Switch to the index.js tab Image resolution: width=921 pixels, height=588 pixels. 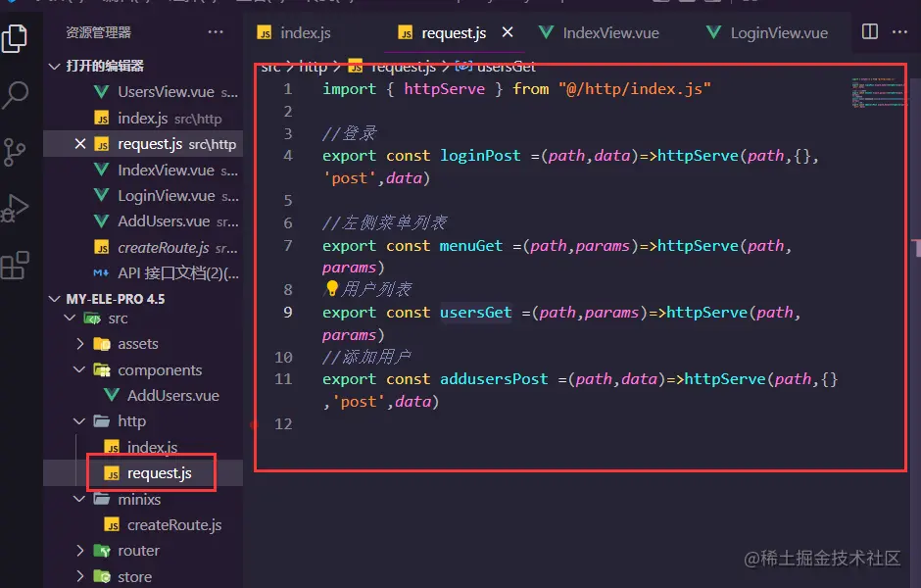point(294,33)
